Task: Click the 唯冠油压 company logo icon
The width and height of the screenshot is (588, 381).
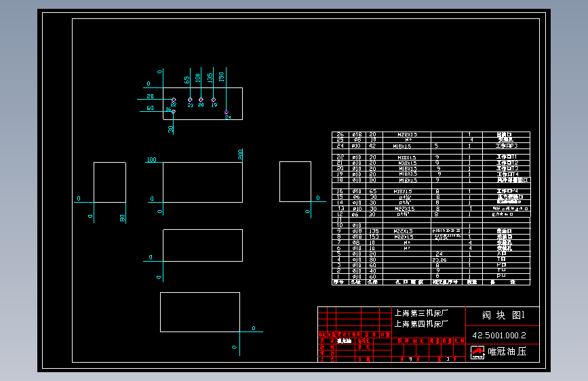Action: click(x=477, y=353)
